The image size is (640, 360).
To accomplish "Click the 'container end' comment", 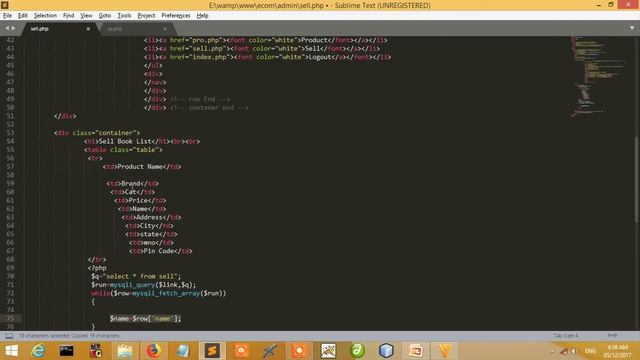I will pyautogui.click(x=209, y=108).
